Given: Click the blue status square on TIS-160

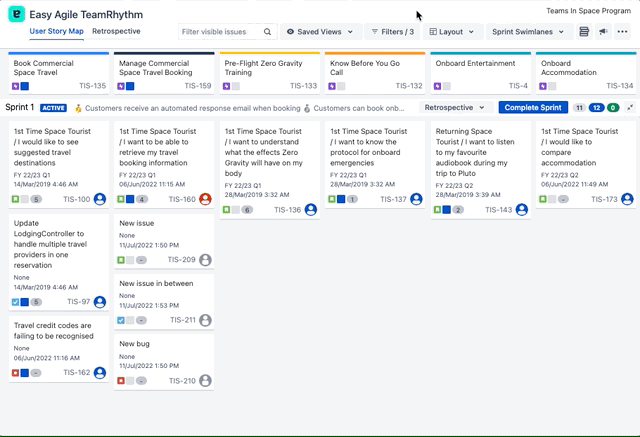Looking at the screenshot, I should coord(130,199).
